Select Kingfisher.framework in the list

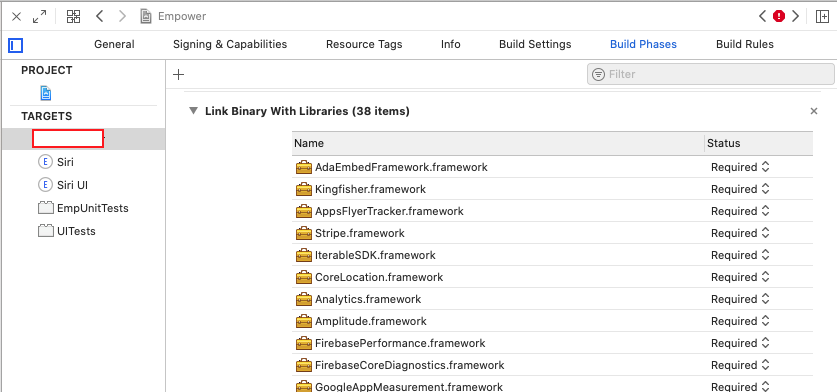pyautogui.click(x=370, y=189)
